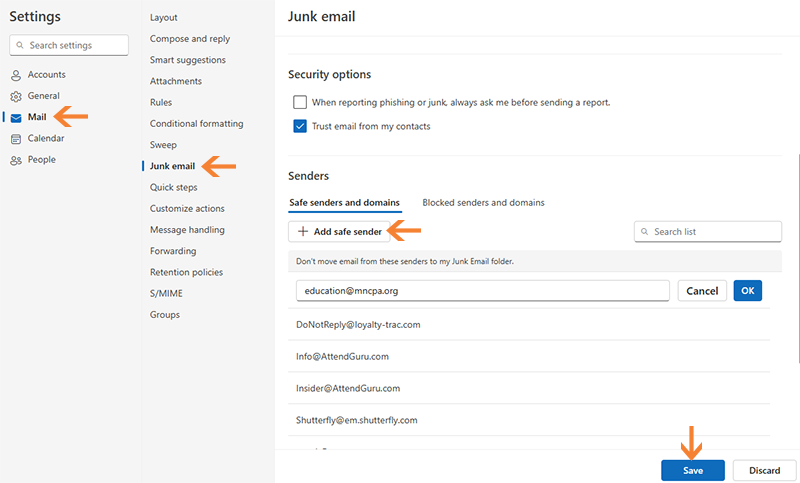Select Safe senders and domains tab

click(344, 203)
